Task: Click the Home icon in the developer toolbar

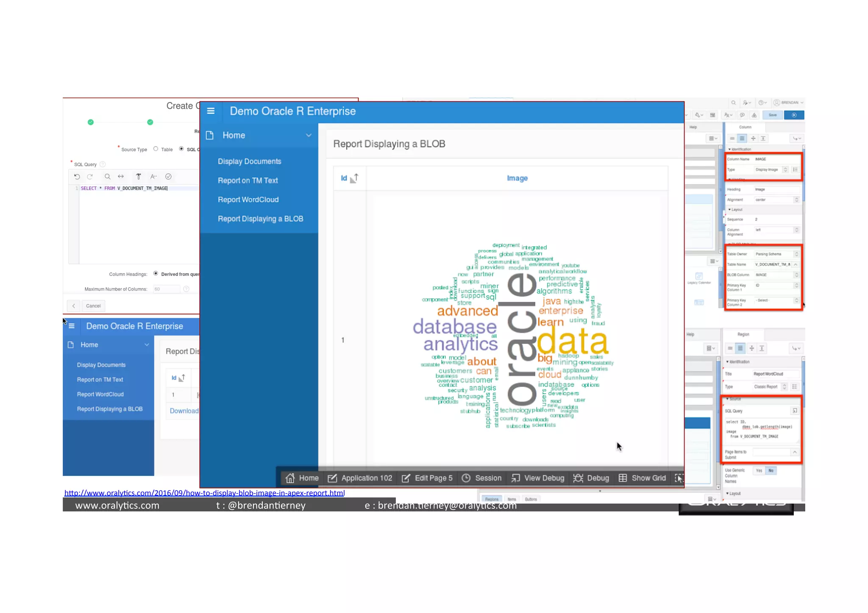Action: tap(290, 478)
